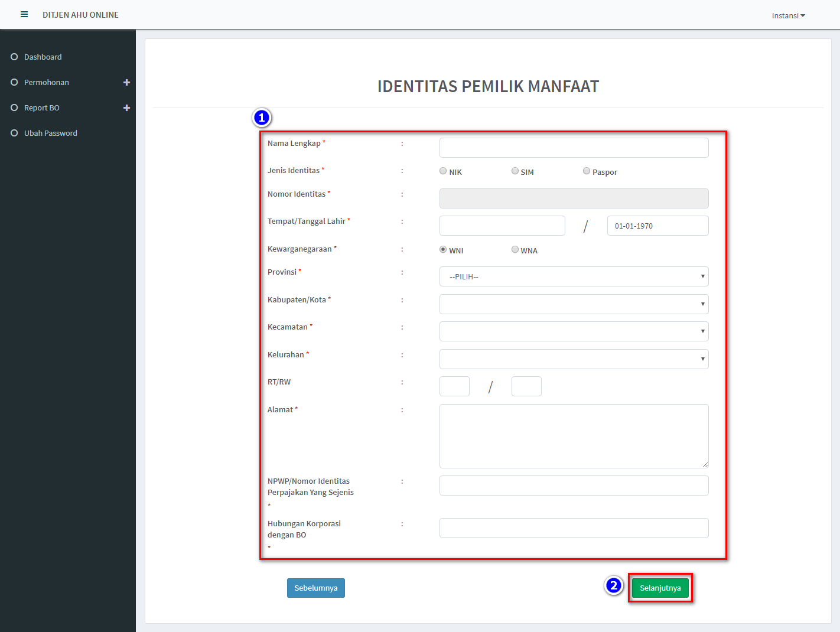Open the Kelurahan dropdown
The width and height of the screenshot is (840, 632).
pos(574,359)
